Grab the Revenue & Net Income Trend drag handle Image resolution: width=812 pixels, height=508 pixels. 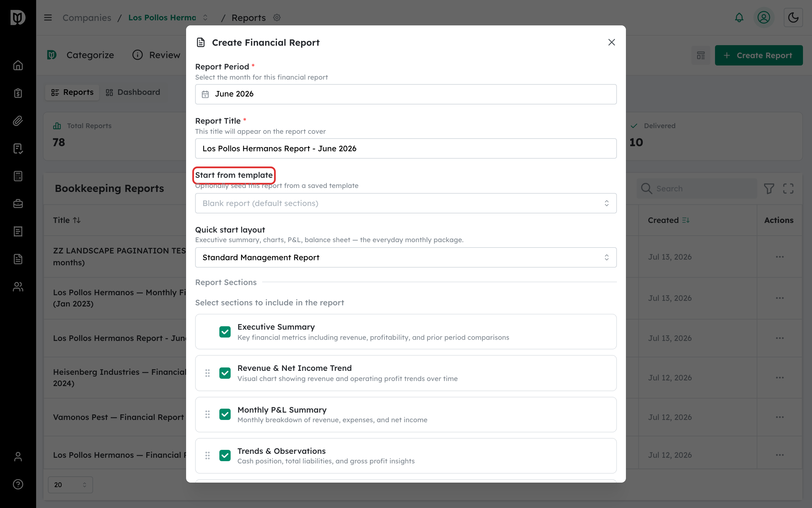coord(207,373)
